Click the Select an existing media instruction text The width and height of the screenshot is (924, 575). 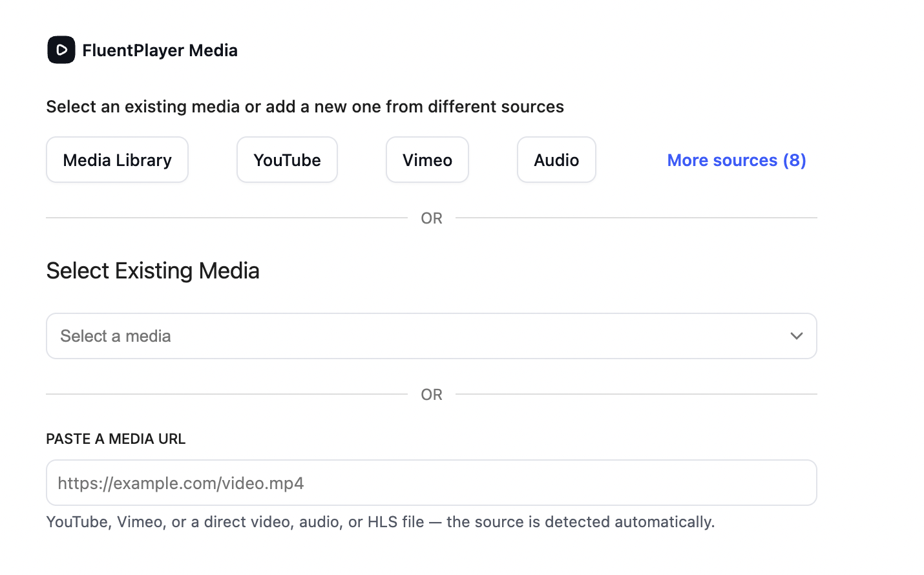pyautogui.click(x=305, y=107)
